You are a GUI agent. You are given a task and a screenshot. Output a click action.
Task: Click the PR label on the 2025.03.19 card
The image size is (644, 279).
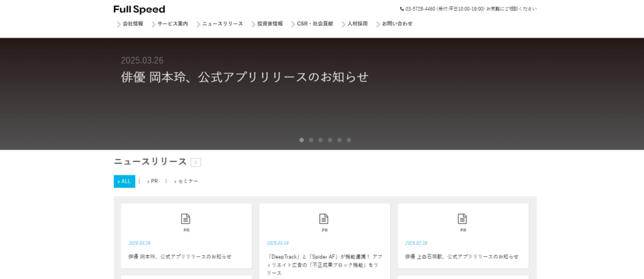[325, 231]
